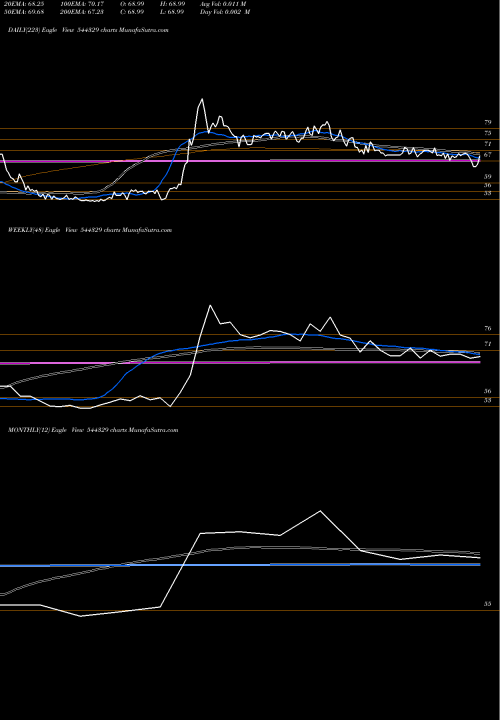Click weekly chart price label 76
This screenshot has height=720, width=500.
(x=488, y=328)
